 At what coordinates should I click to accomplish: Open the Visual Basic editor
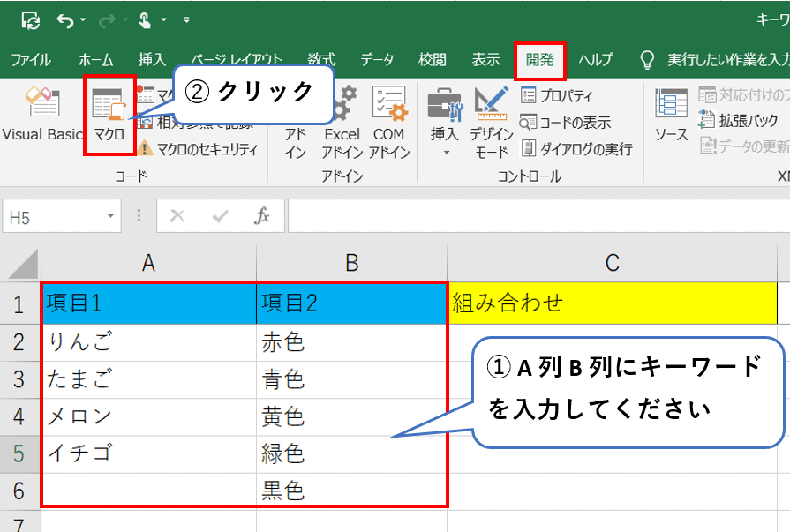click(41, 115)
